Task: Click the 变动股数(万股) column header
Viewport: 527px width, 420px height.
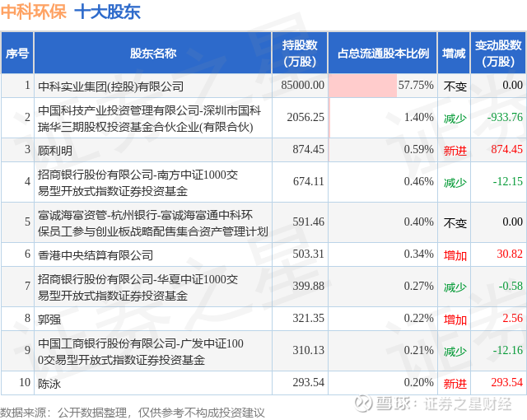Action: 498,53
